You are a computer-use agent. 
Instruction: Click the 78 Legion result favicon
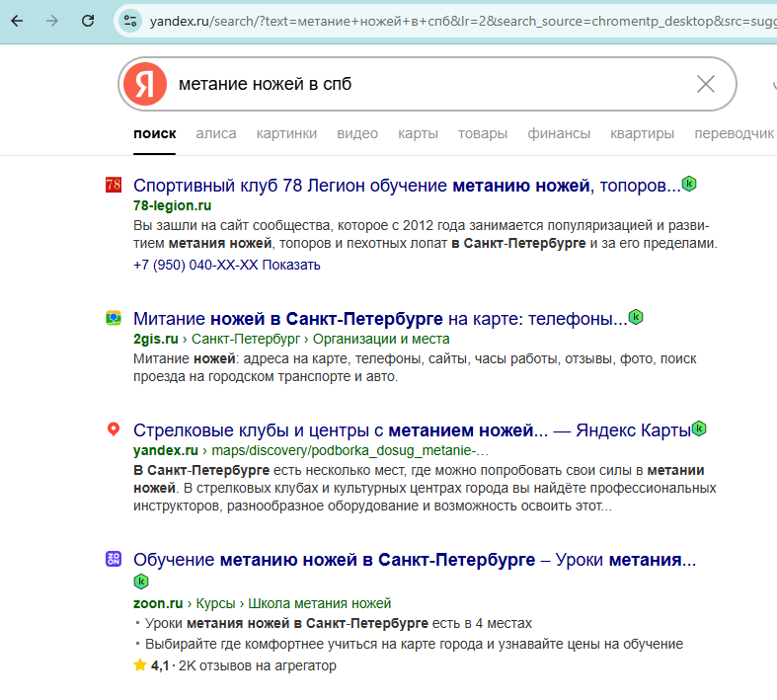coord(114,185)
